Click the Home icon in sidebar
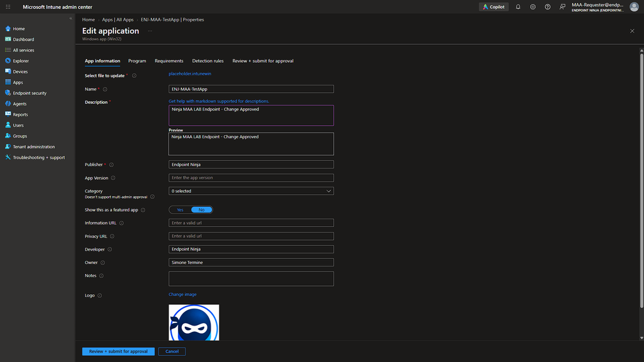The height and width of the screenshot is (362, 644). click(x=8, y=29)
